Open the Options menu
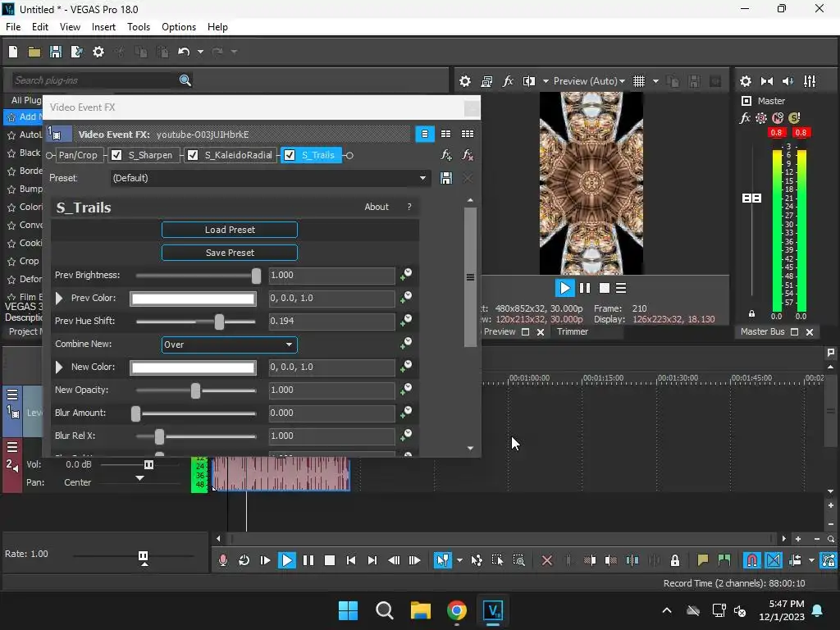The height and width of the screenshot is (630, 840). click(178, 27)
